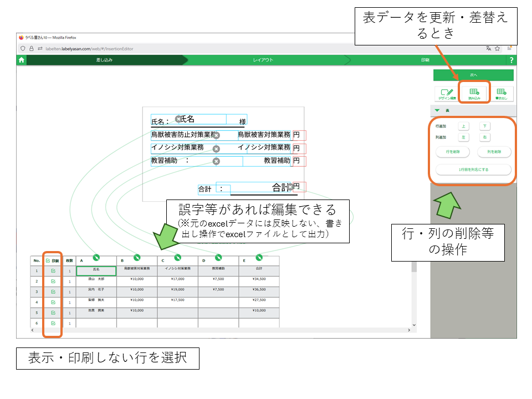Bookmark this page with the star icon
The height and width of the screenshot is (399, 532).
pos(498,49)
